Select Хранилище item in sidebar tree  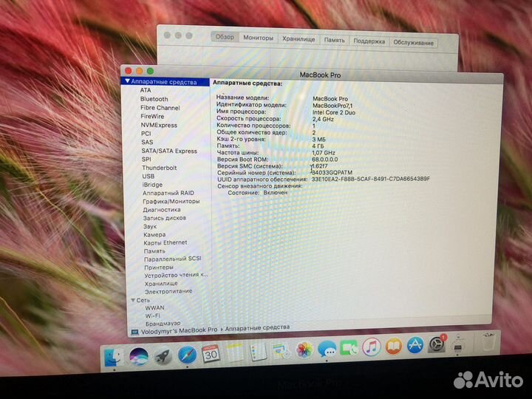(x=161, y=284)
